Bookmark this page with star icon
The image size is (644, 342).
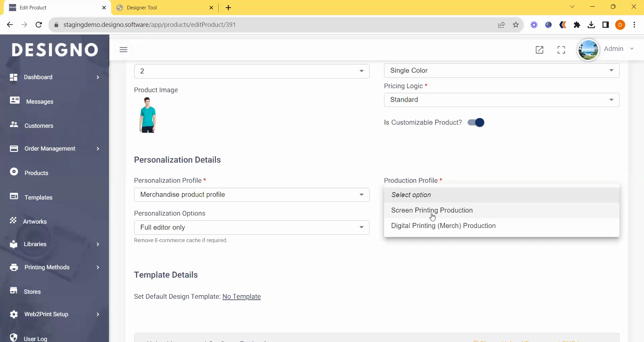point(516,25)
